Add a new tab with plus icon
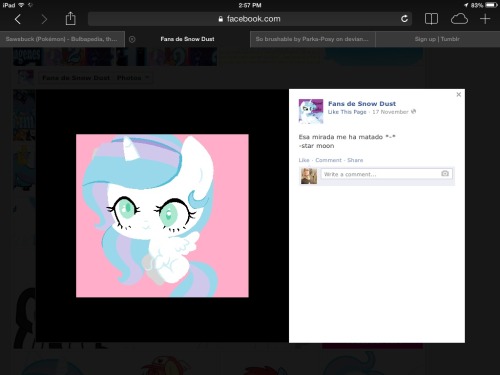The image size is (500, 375). [x=485, y=19]
